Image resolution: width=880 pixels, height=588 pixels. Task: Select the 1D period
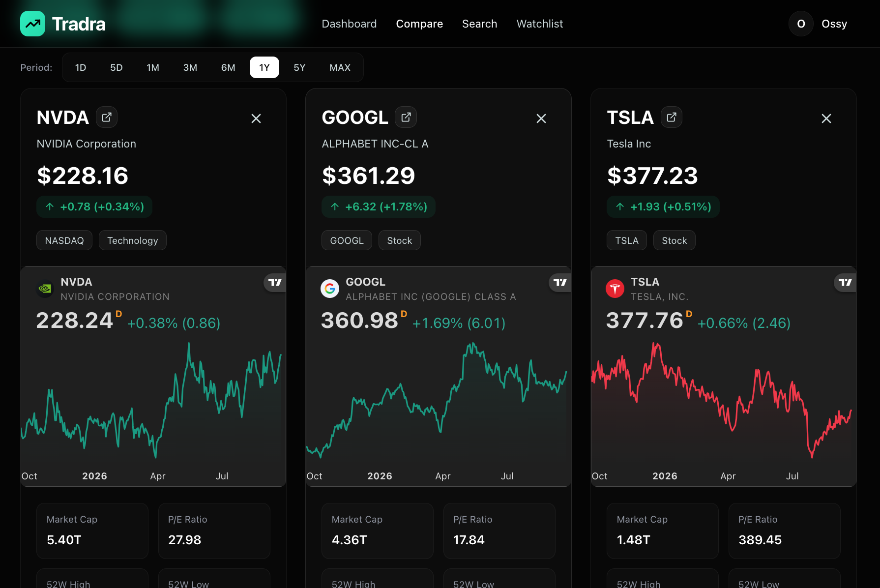81,67
